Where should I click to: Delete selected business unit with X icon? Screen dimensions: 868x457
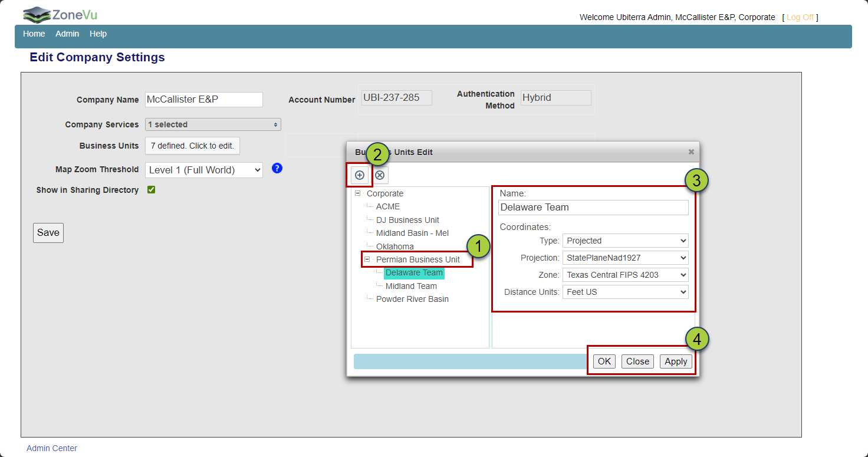click(380, 175)
